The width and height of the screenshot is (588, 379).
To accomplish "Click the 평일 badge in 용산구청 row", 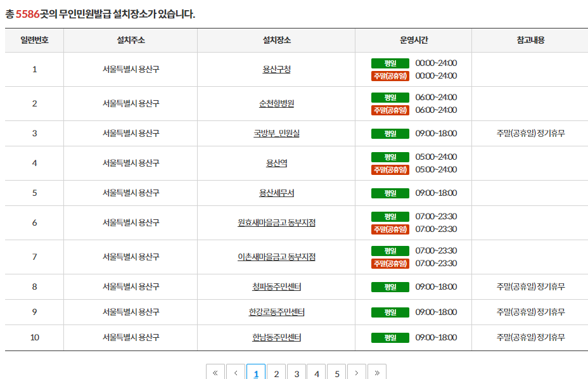I will [390, 63].
